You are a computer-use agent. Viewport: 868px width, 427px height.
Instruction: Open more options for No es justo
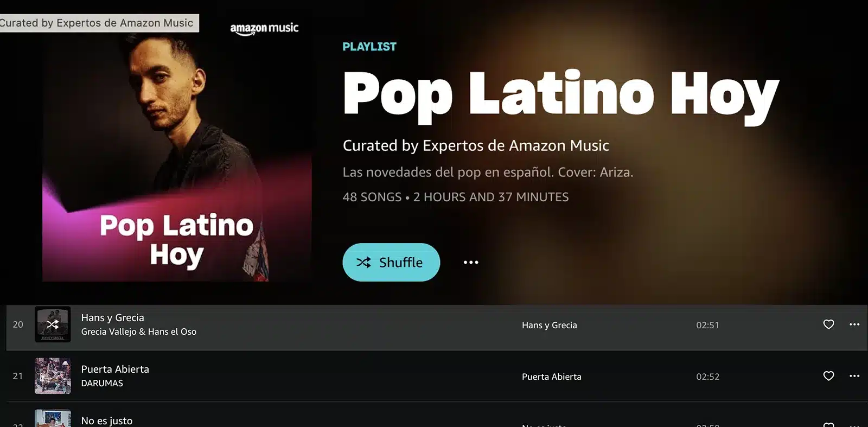[854, 425]
